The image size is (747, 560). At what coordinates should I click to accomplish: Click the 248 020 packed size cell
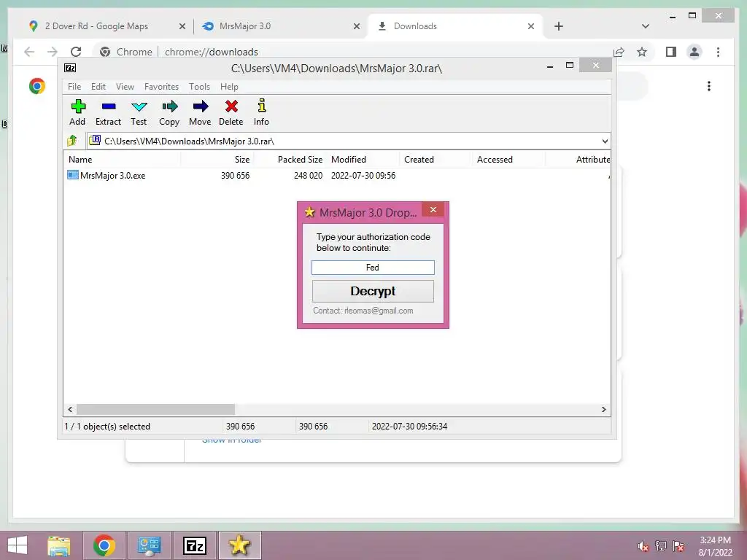pyautogui.click(x=309, y=175)
